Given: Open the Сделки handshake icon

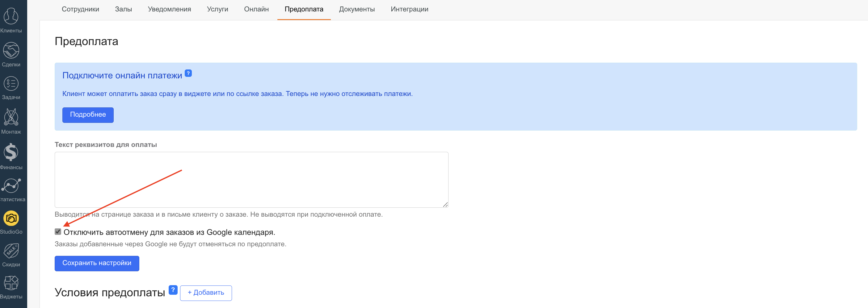Looking at the screenshot, I should [x=11, y=50].
